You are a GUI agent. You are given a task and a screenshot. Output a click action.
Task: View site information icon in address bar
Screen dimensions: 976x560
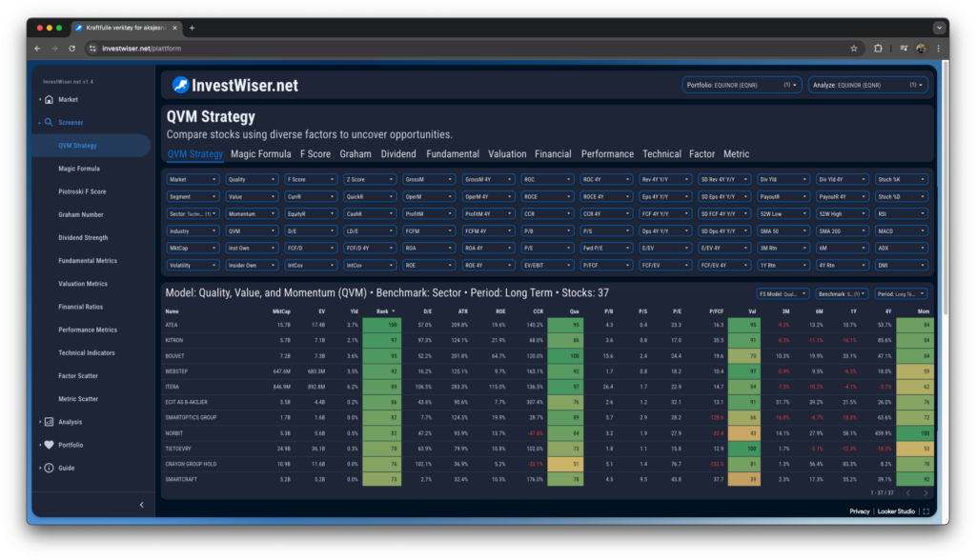point(92,49)
